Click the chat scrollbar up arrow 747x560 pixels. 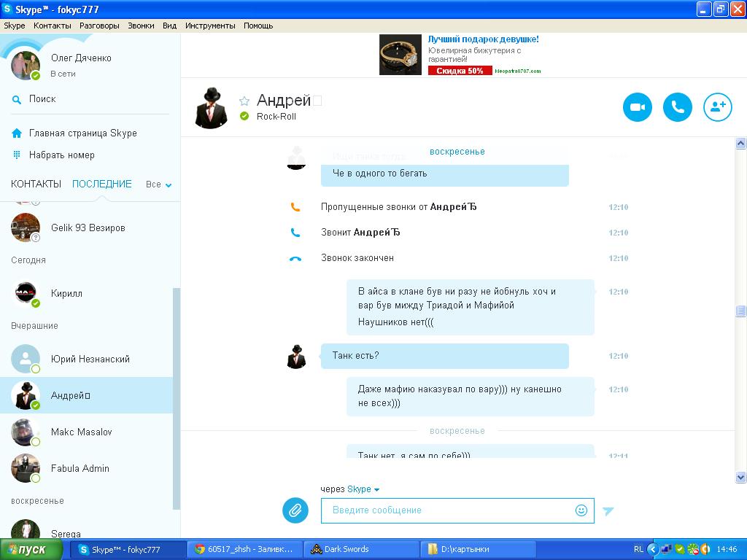[x=741, y=144]
